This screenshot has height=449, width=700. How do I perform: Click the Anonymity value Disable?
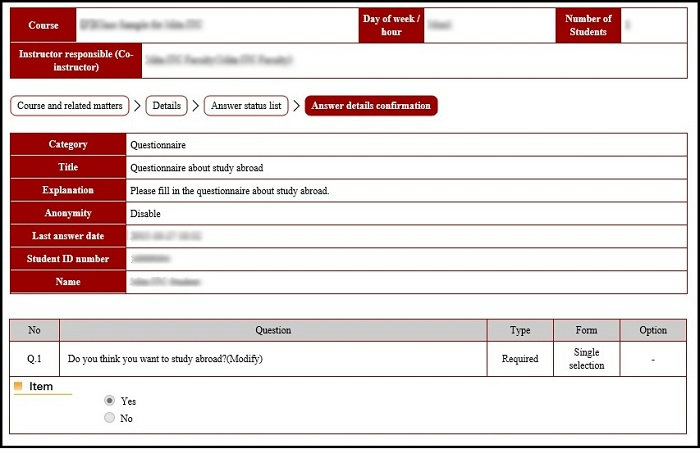click(145, 213)
